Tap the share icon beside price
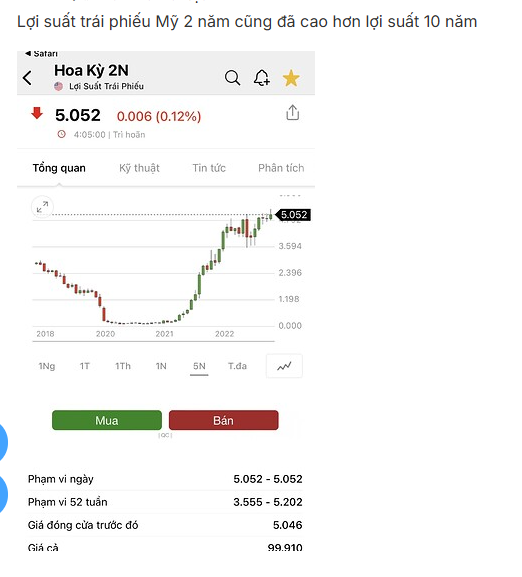 pyautogui.click(x=292, y=113)
